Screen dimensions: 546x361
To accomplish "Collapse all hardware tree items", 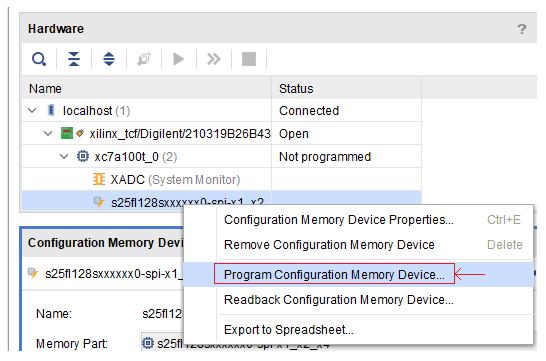I will (74, 59).
